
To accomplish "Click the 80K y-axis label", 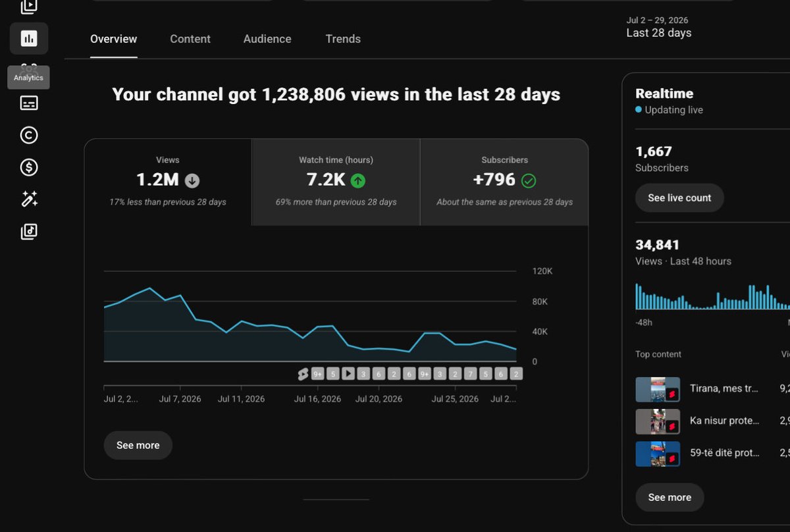I will pos(540,302).
